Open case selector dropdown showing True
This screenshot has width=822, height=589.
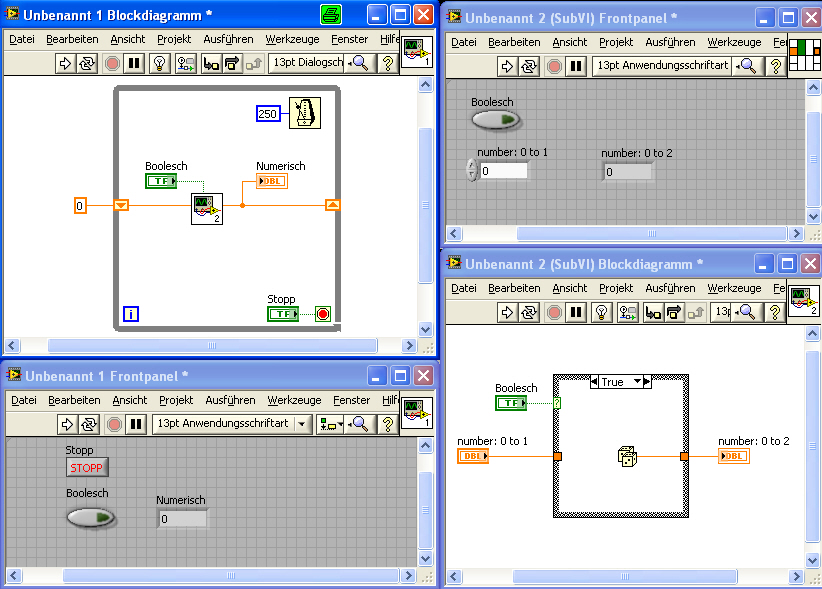pyautogui.click(x=637, y=381)
